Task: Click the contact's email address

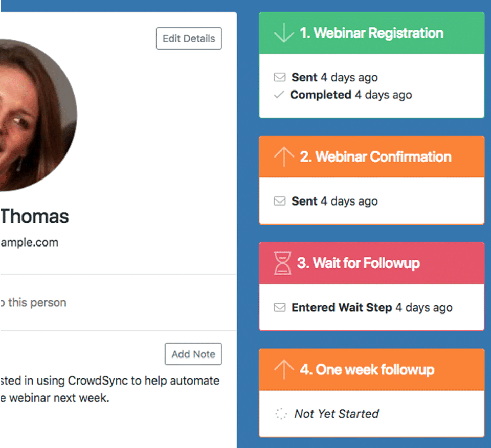Action: click(29, 242)
